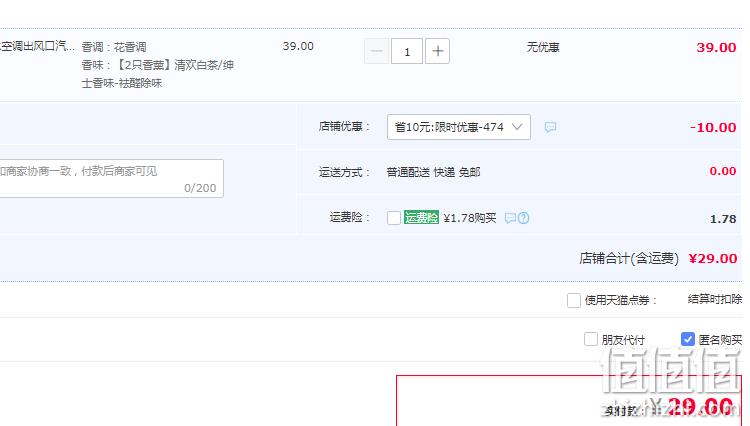Click the quantity input showing 1
This screenshot has height=426, width=750.
coord(407,51)
